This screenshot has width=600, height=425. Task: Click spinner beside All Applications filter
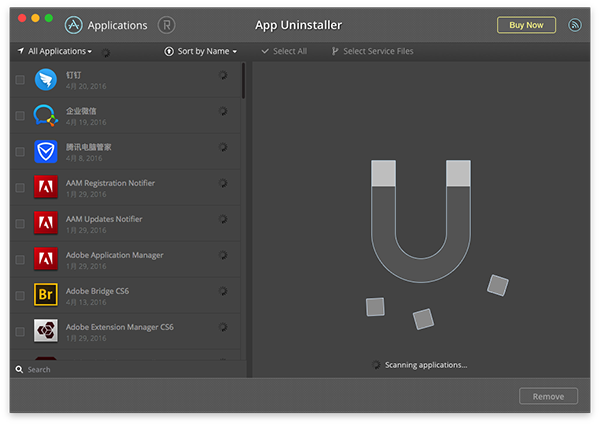[x=106, y=53]
